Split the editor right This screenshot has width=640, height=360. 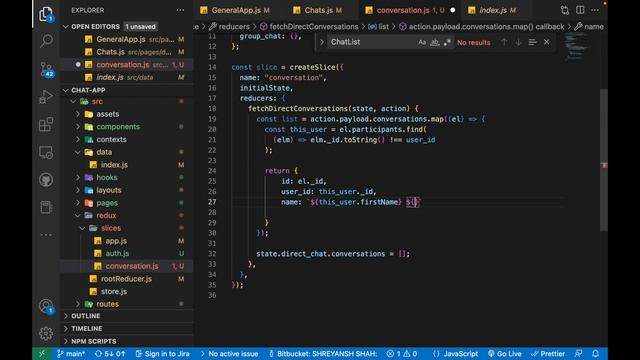580,10
